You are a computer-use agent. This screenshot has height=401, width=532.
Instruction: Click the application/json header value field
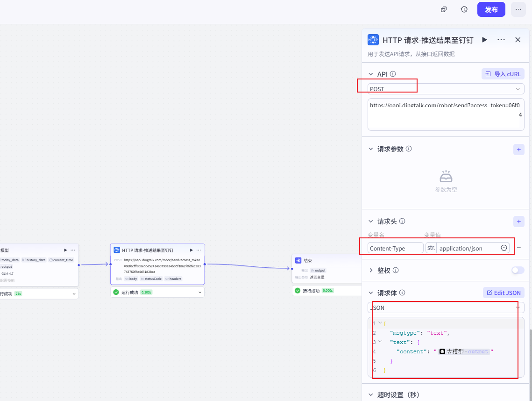point(468,248)
